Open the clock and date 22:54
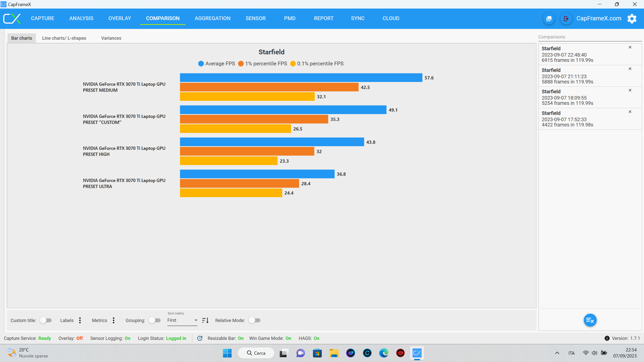This screenshot has width=644, height=362. coord(625,353)
